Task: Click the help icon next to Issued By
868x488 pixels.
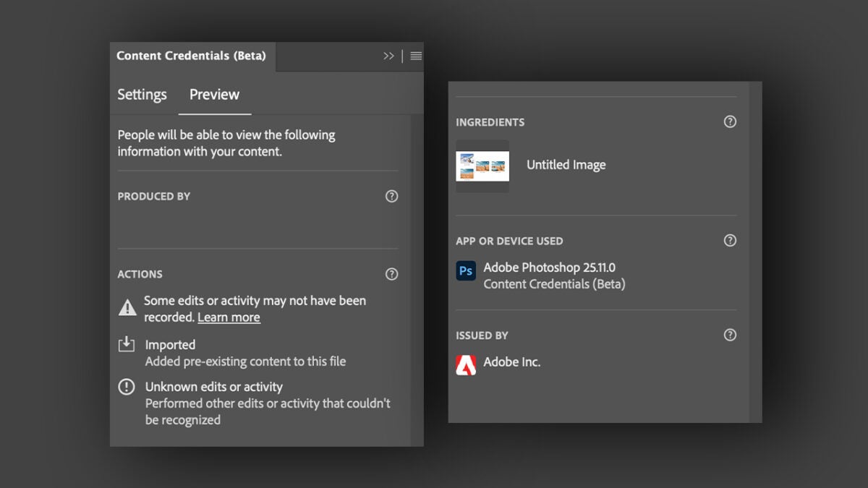Action: point(730,335)
